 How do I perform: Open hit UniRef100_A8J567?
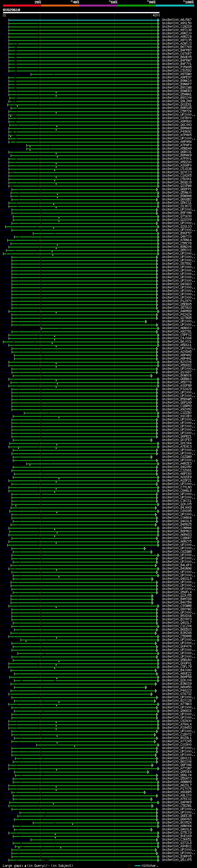(x=177, y=20)
